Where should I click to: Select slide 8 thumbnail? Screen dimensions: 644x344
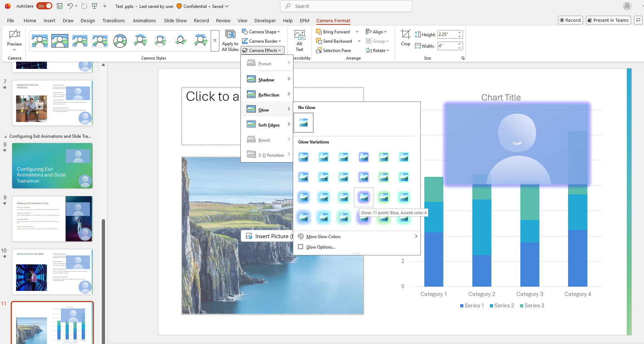click(x=52, y=166)
